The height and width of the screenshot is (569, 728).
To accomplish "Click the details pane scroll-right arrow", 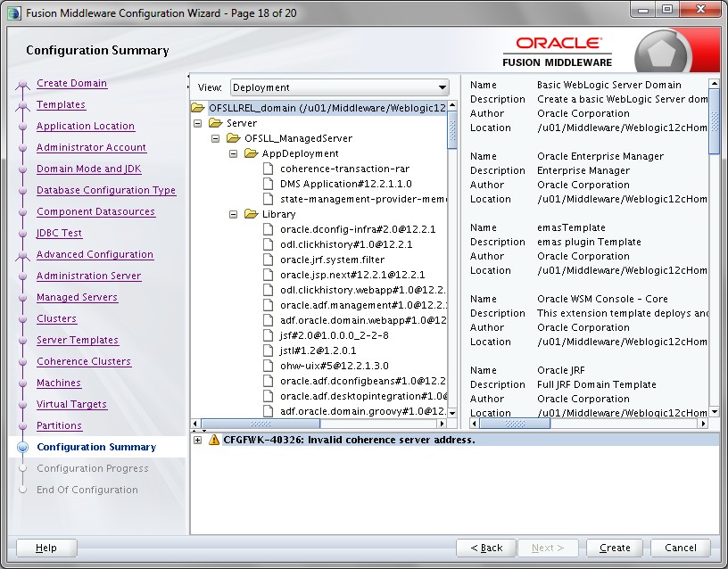I will (x=703, y=424).
